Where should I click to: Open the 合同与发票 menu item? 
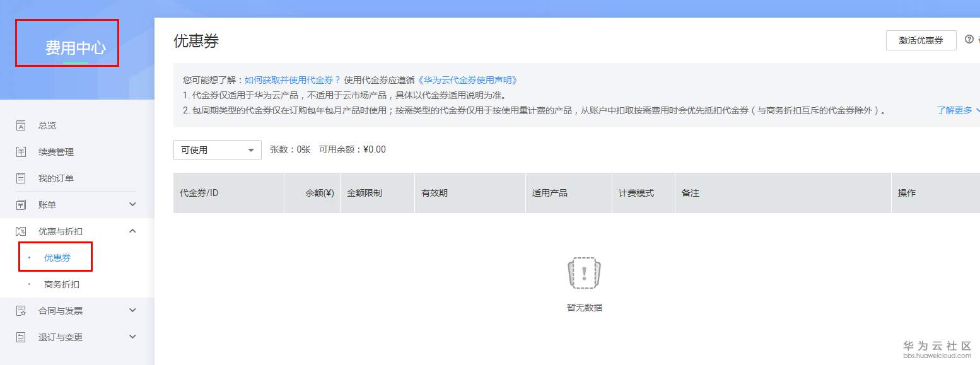61,311
